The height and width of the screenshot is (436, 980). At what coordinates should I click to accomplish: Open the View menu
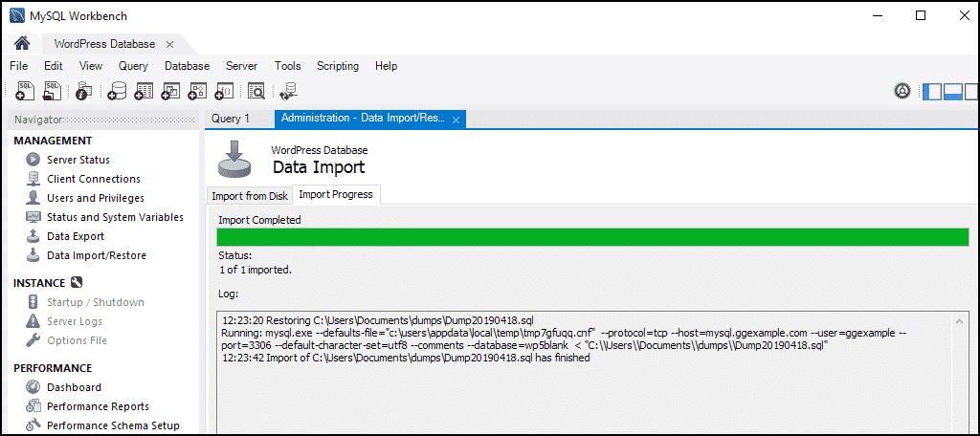[91, 66]
